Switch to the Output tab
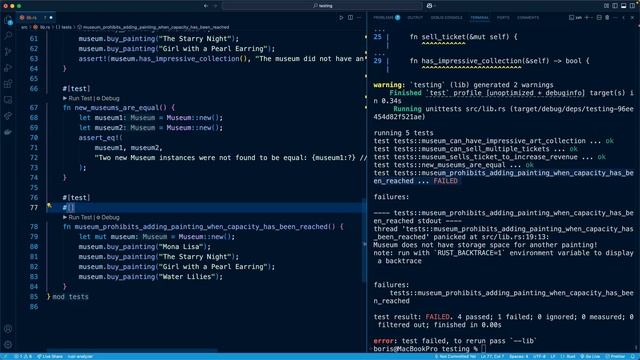The height and width of the screenshot is (360, 640). pos(415,18)
